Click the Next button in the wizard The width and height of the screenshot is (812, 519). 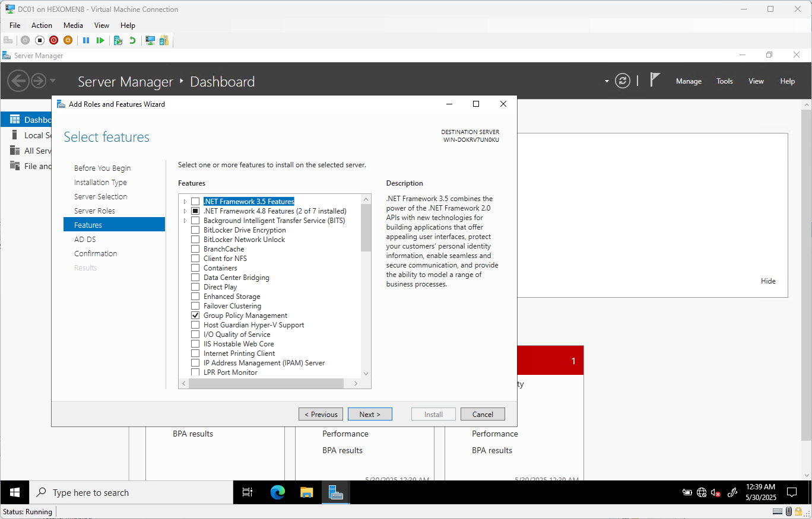coord(370,414)
